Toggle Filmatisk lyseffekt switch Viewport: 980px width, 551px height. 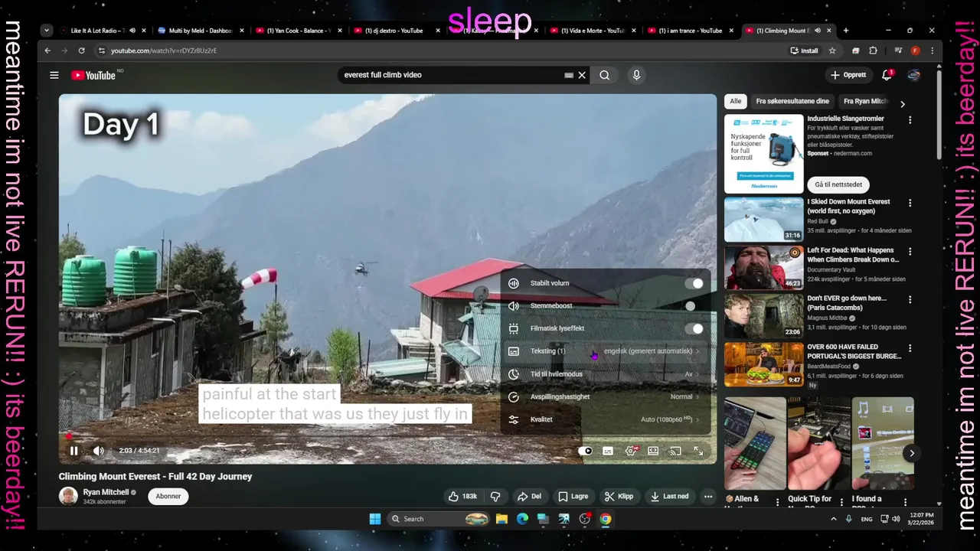tap(694, 329)
